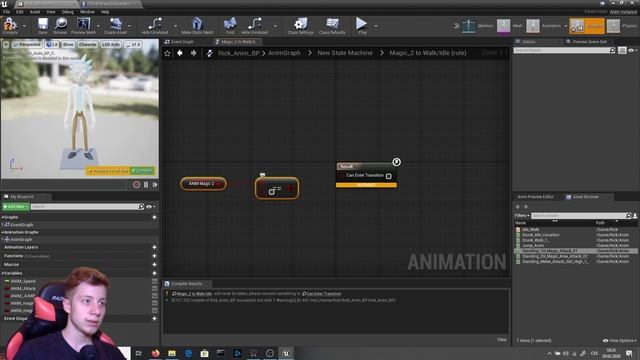Click the green Add New button
Image resolution: width=640 pixels, height=360 pixels.
pyautogui.click(x=16, y=207)
